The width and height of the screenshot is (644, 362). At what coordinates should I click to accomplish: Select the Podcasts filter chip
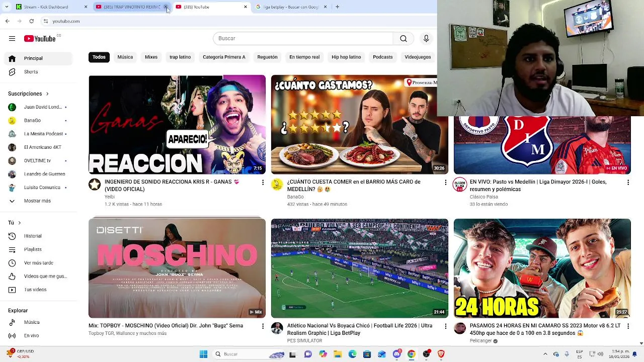point(383,57)
